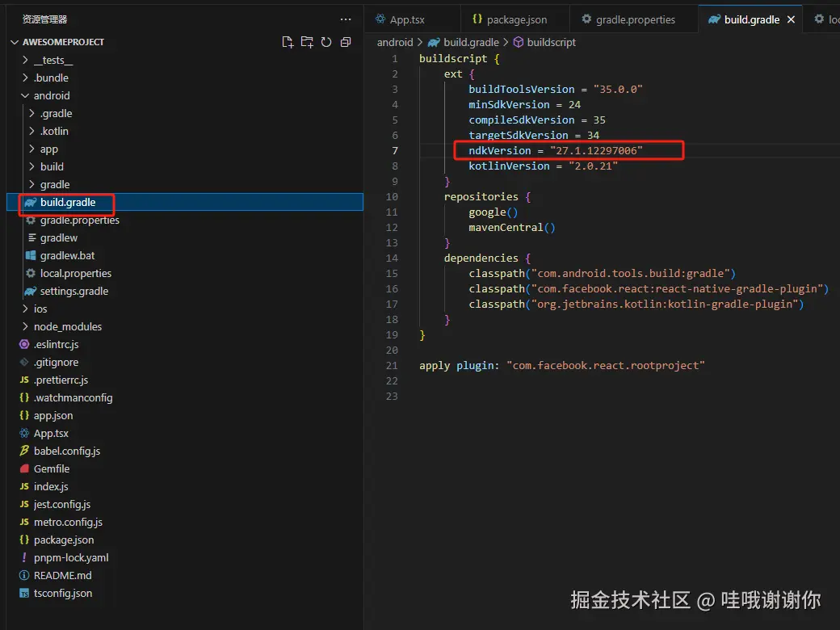The height and width of the screenshot is (630, 840).
Task: Click the Babel icon beside babel.config.js
Action: pyautogui.click(x=24, y=451)
